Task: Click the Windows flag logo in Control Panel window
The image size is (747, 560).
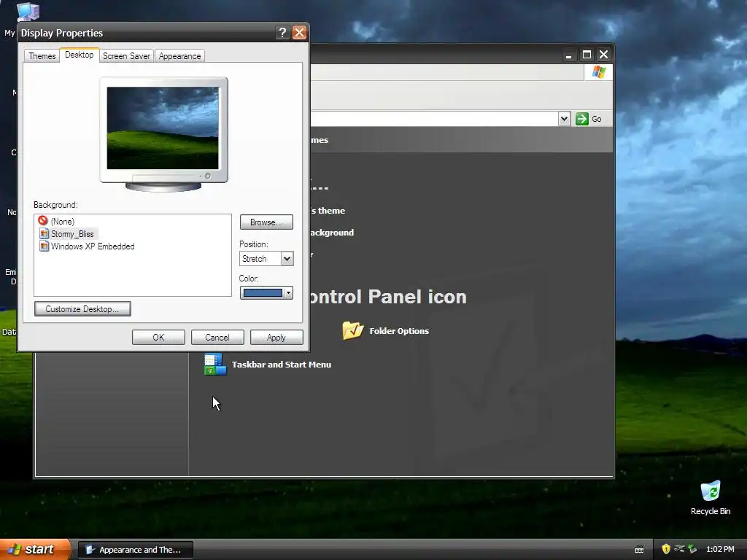Action: (599, 72)
